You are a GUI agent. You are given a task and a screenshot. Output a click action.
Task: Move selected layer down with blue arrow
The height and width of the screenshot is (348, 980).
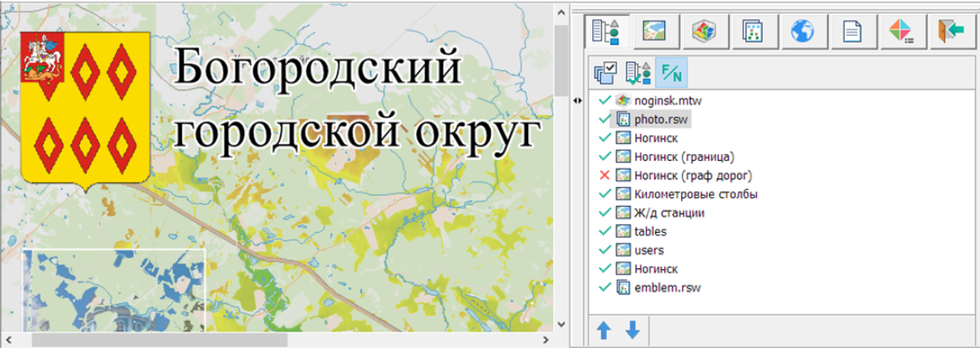point(632,329)
